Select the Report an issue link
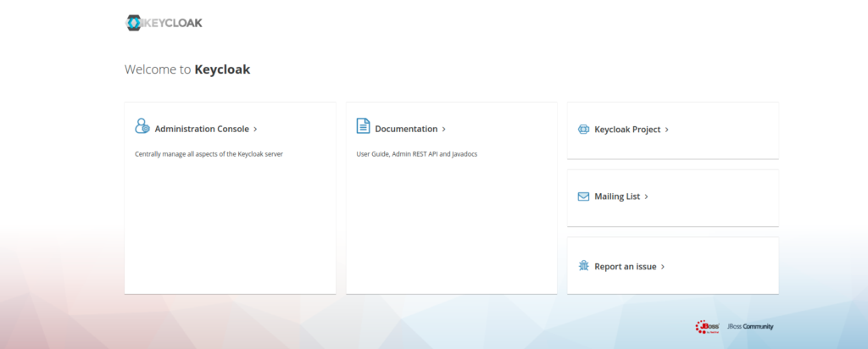868x349 pixels. coord(626,266)
